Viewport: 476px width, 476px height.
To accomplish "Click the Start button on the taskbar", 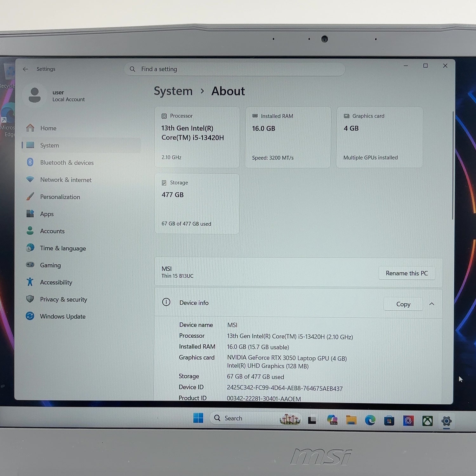I will pos(198,418).
